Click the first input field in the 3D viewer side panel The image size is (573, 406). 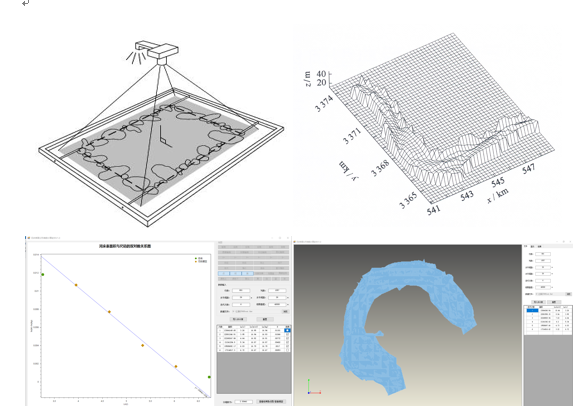pos(543,254)
